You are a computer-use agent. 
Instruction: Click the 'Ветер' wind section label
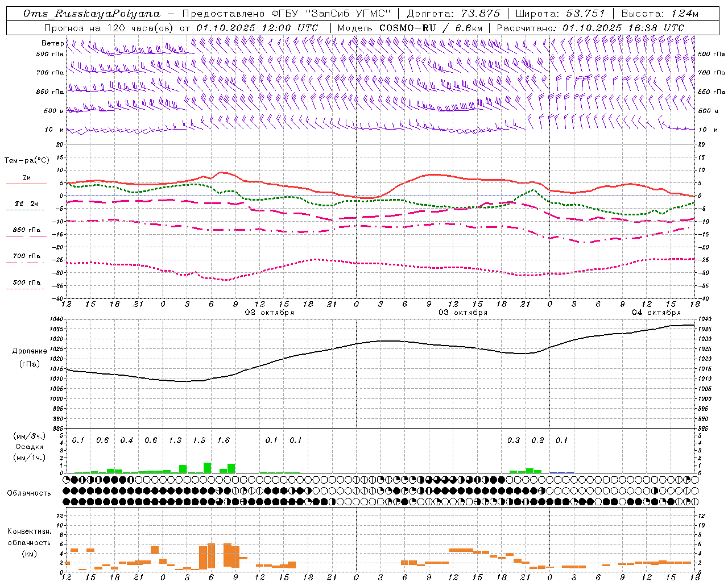[53, 43]
